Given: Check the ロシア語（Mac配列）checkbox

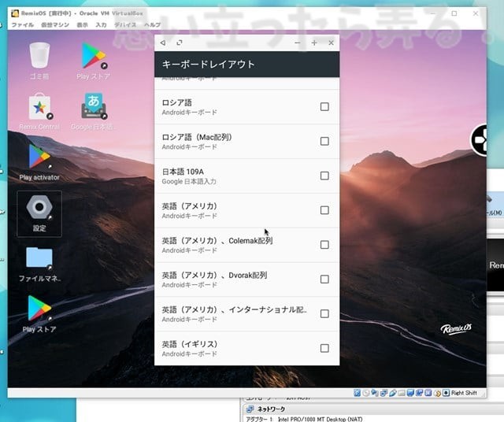Looking at the screenshot, I should coord(324,141).
